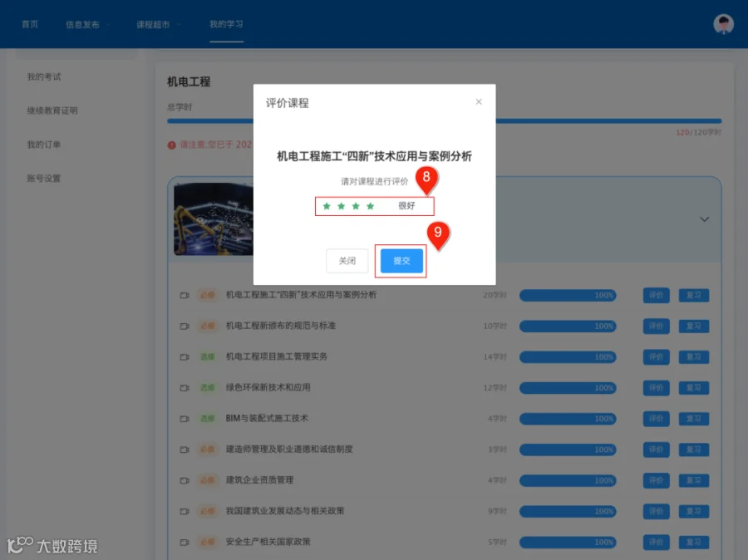Click the third rating star

coord(356,206)
